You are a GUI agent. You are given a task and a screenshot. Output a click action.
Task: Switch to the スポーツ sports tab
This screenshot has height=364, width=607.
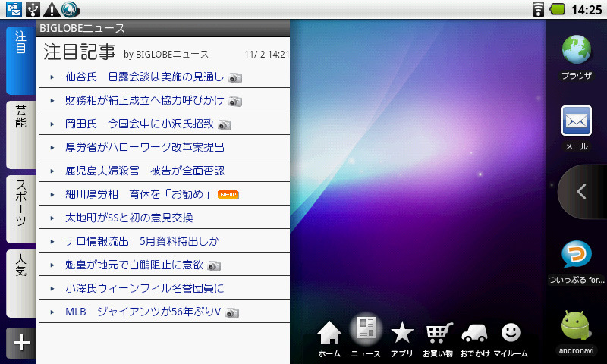point(21,209)
